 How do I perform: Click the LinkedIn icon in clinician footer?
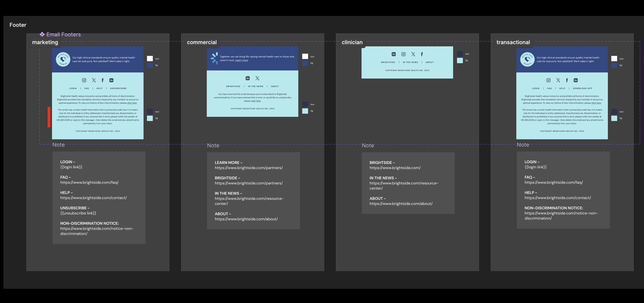click(x=394, y=54)
